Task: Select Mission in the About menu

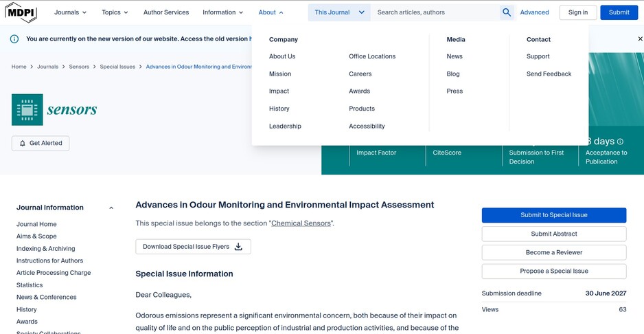Action: (x=280, y=74)
